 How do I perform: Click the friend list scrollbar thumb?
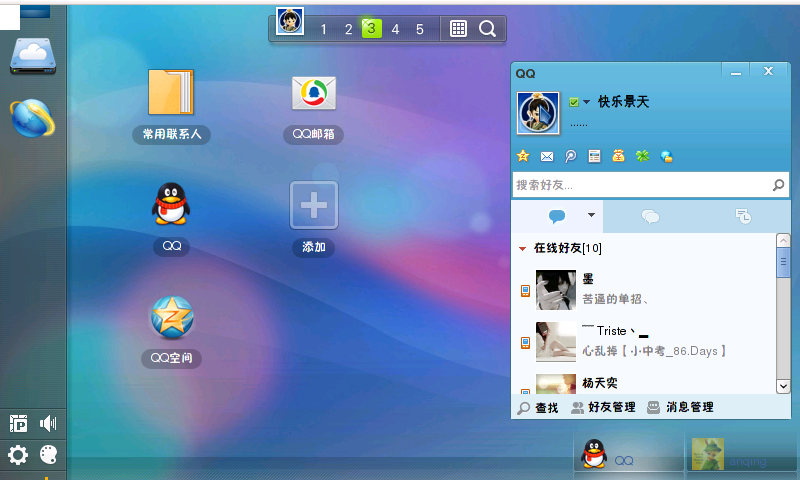click(783, 263)
